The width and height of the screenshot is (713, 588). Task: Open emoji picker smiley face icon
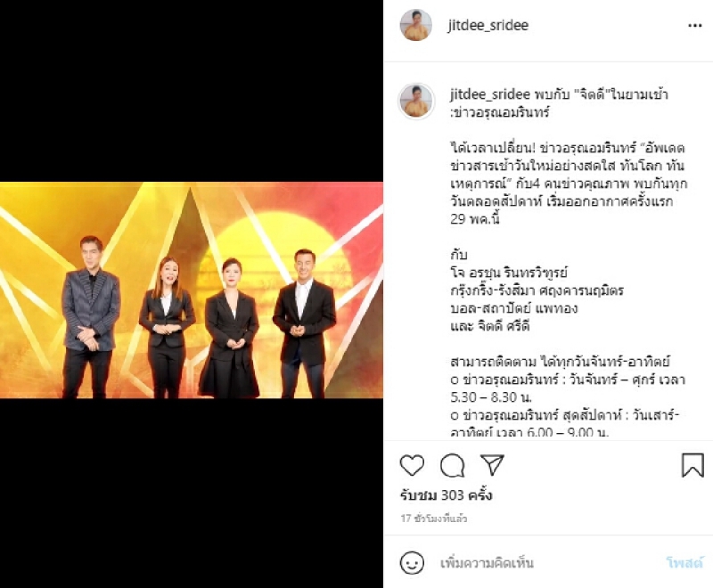coord(412,563)
